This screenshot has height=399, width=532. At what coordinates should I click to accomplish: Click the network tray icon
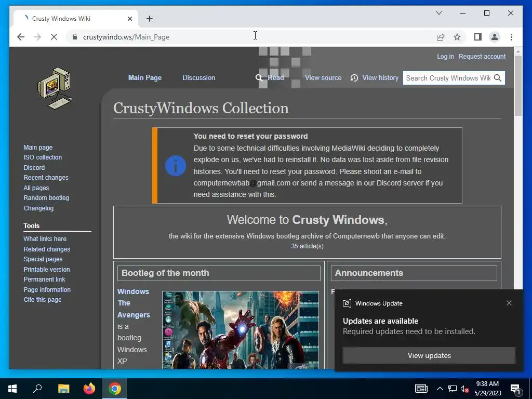(453, 389)
